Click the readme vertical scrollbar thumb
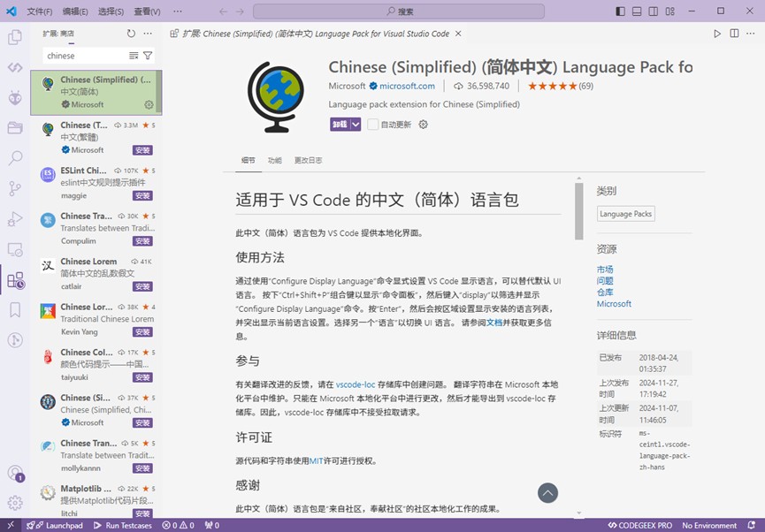The width and height of the screenshot is (765, 532). pos(579,211)
